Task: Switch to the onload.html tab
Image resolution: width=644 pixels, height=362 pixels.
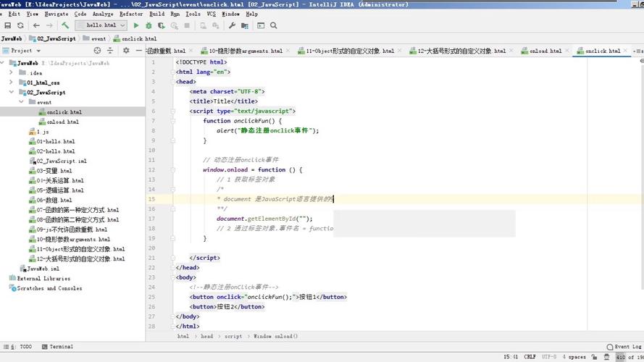Action: [545, 51]
